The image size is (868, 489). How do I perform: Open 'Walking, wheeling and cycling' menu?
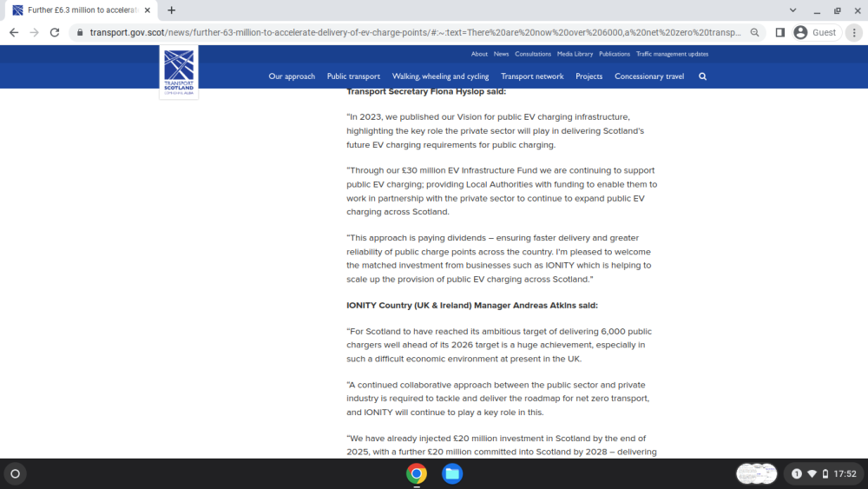click(440, 76)
